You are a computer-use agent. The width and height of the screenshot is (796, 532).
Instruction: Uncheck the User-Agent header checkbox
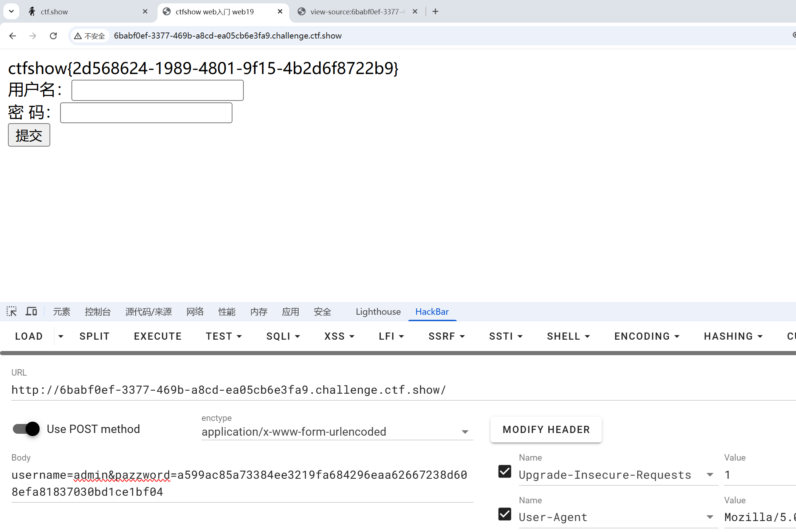click(505, 514)
